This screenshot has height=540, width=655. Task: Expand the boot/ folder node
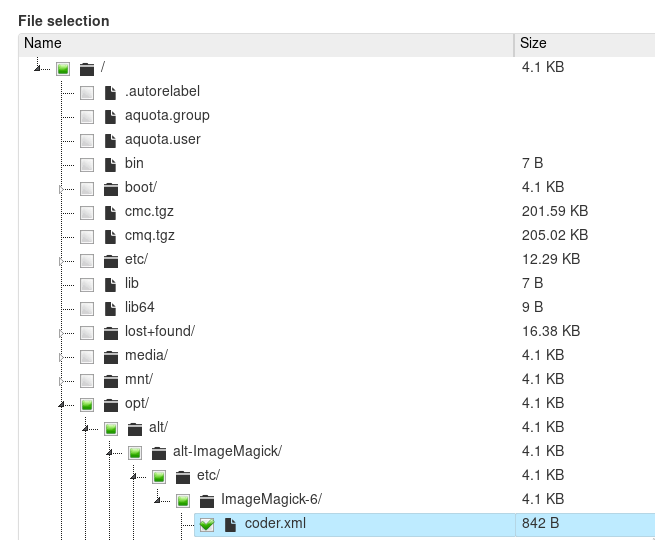coord(62,189)
